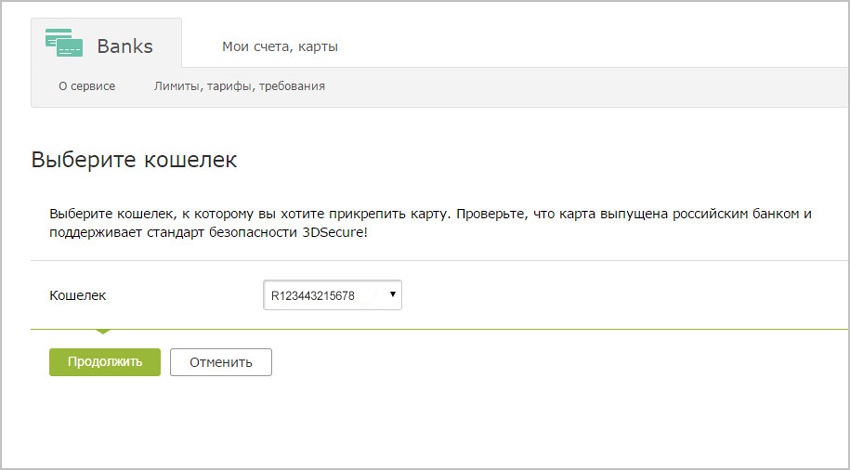Open the О сервисе submenu item
This screenshot has height=470, width=850.
(x=87, y=86)
